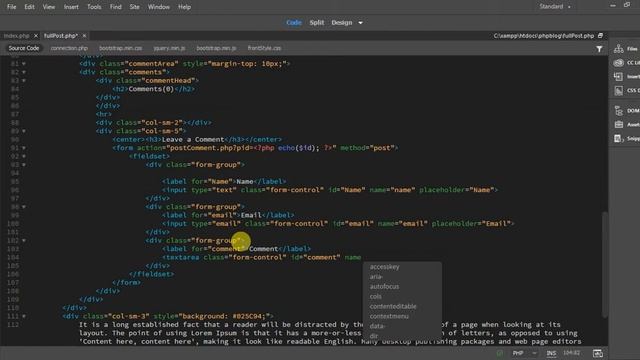Viewport: 640px width, 360px height.
Task: Open the Files panel icon
Action: click(x=619, y=49)
